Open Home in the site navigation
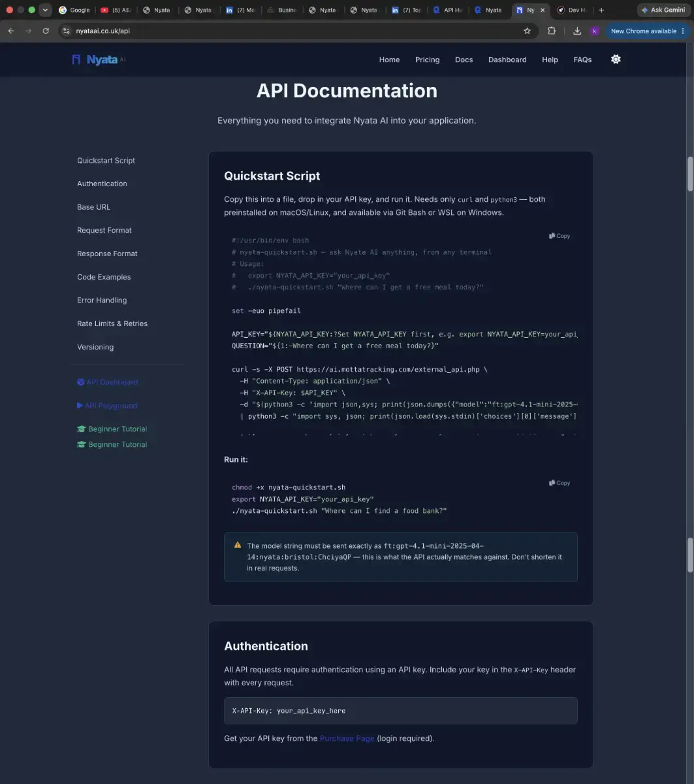Image resolution: width=694 pixels, height=784 pixels. click(x=389, y=59)
